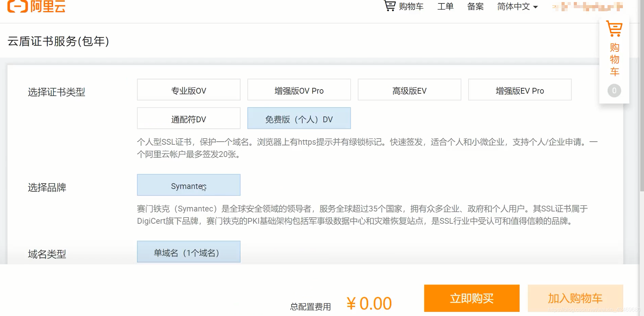Select 通配符DV certificate type
This screenshot has width=644, height=316.
[189, 118]
